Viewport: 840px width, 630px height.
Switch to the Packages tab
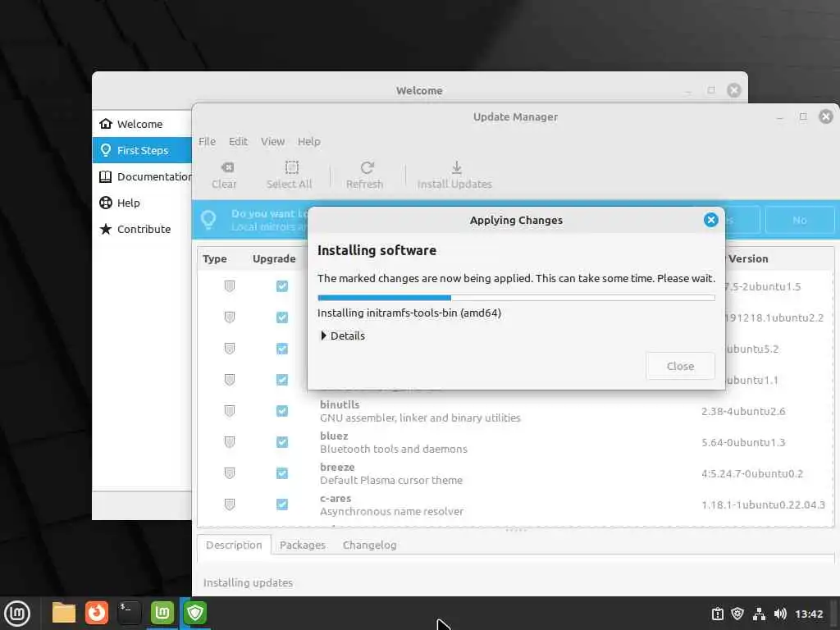(x=302, y=545)
